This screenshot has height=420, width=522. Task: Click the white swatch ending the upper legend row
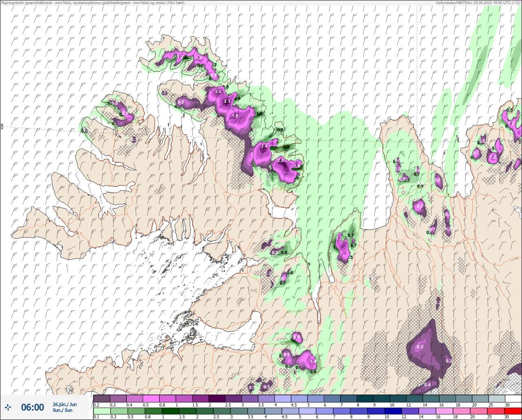pos(513,398)
